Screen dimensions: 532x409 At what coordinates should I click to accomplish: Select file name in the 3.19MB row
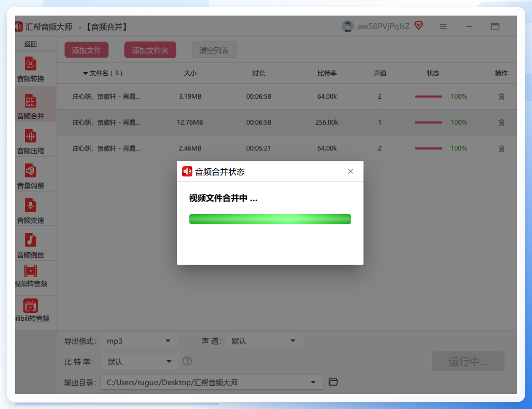(106, 97)
